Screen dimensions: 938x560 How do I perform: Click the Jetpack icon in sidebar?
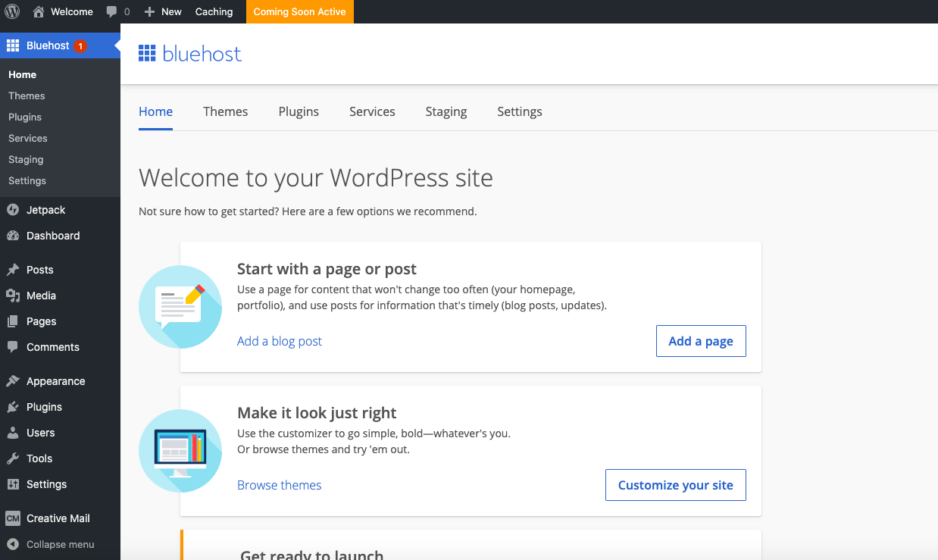click(12, 210)
